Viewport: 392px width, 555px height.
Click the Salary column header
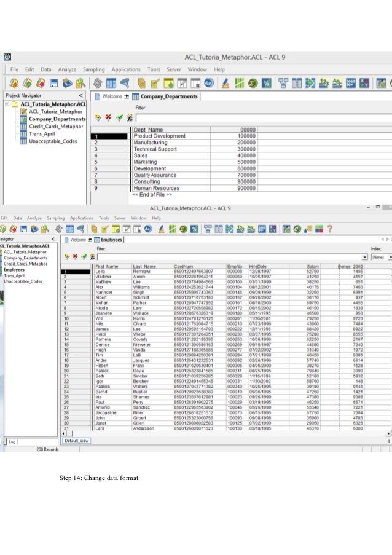tap(313, 266)
